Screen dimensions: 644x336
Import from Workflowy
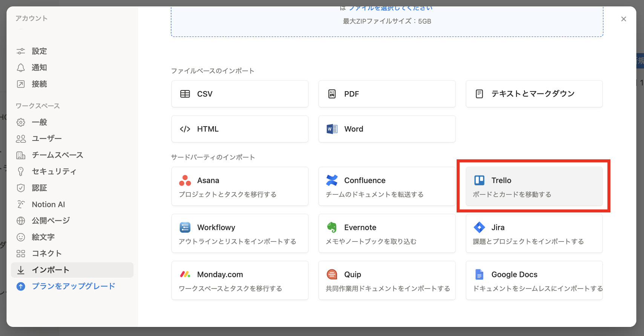(240, 234)
